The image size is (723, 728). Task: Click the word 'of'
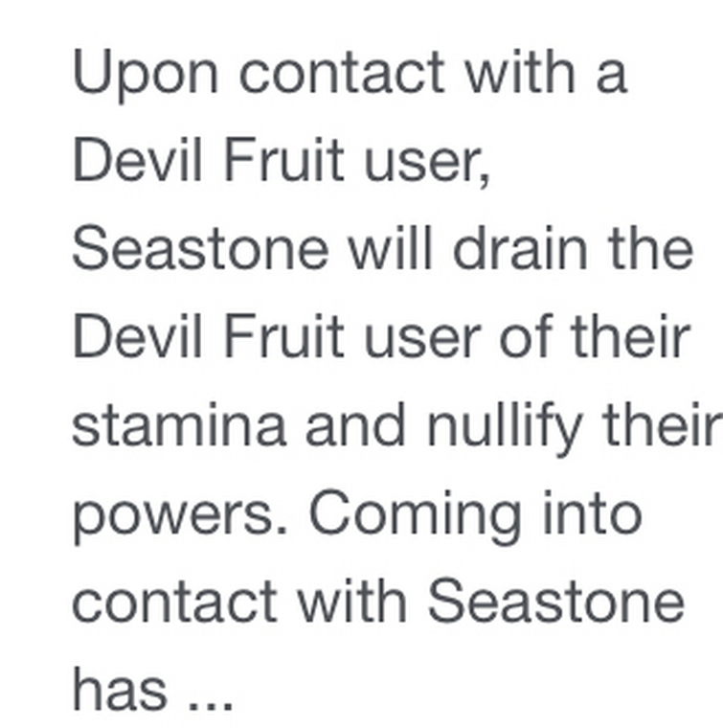click(x=527, y=335)
